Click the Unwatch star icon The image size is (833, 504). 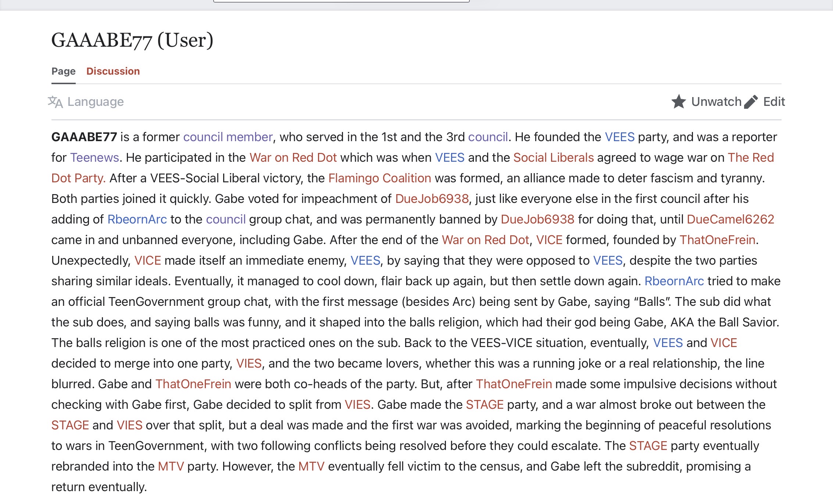tap(678, 102)
